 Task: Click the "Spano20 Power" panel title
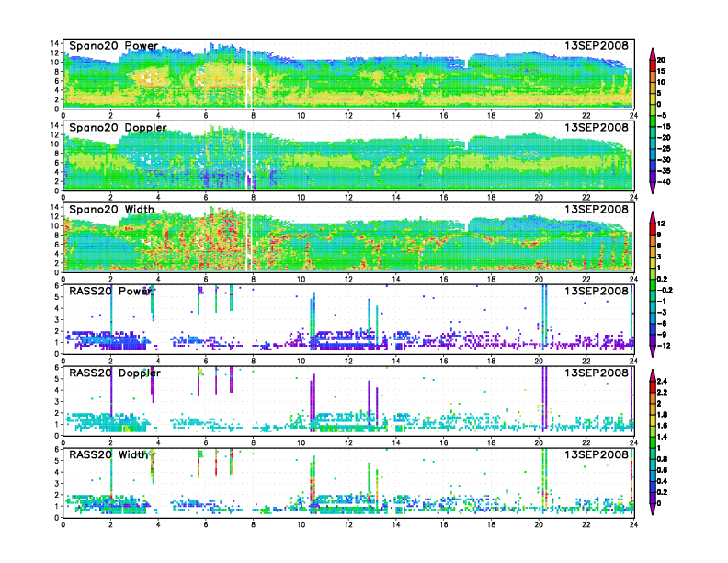click(114, 45)
